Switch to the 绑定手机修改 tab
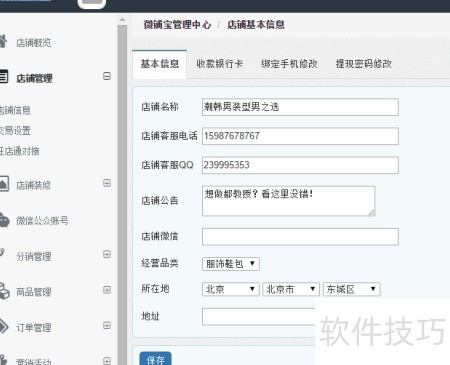 289,64
